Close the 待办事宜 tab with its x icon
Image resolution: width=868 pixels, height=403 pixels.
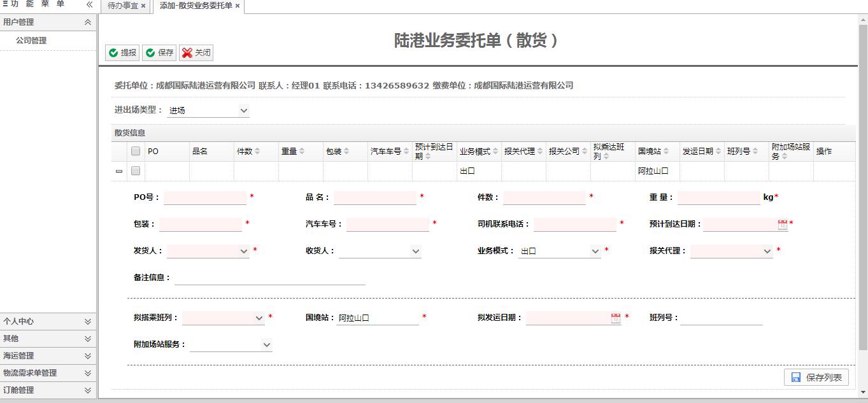click(x=143, y=6)
